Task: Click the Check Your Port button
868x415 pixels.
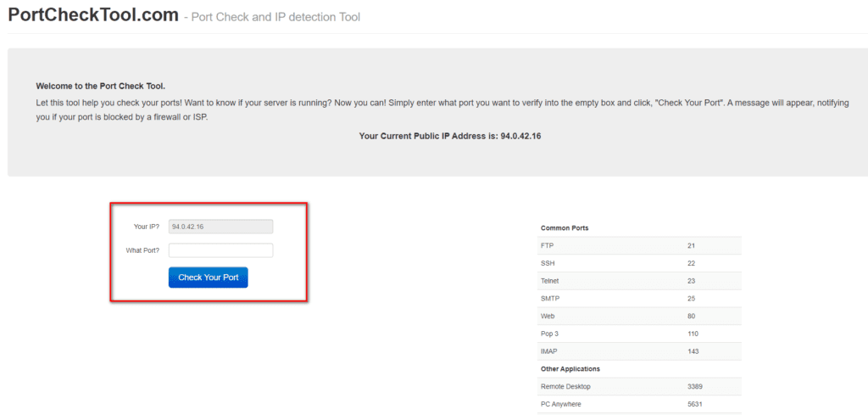Action: (x=209, y=278)
